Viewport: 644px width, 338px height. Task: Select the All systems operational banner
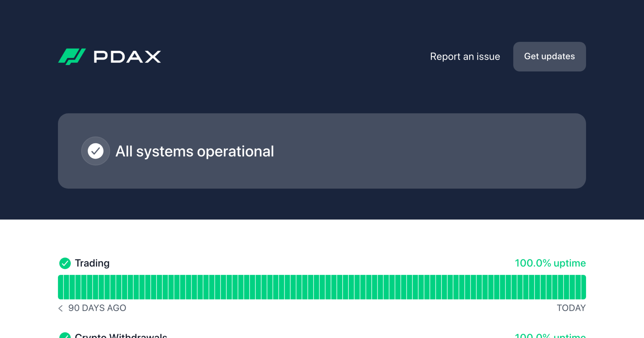pyautogui.click(x=322, y=151)
